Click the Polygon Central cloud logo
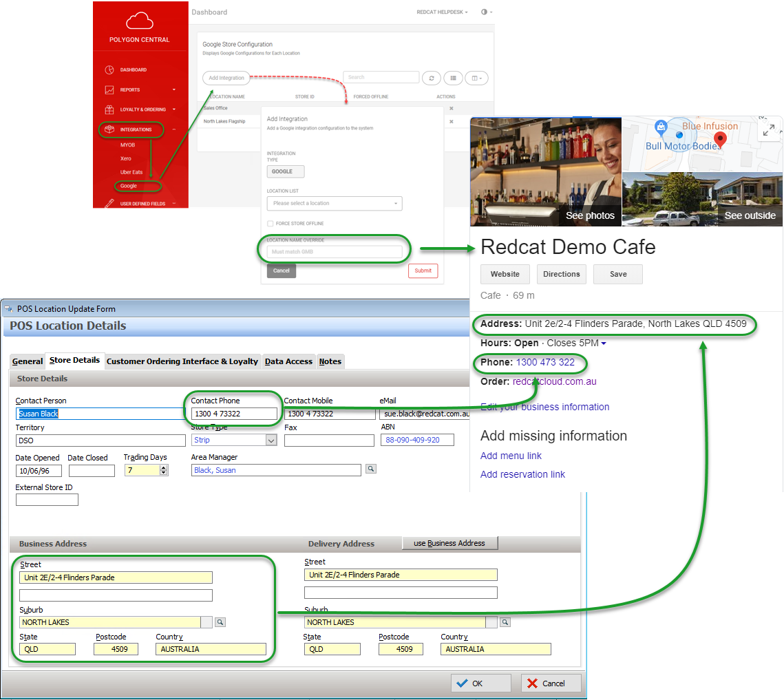The width and height of the screenshot is (784, 700). [140, 21]
